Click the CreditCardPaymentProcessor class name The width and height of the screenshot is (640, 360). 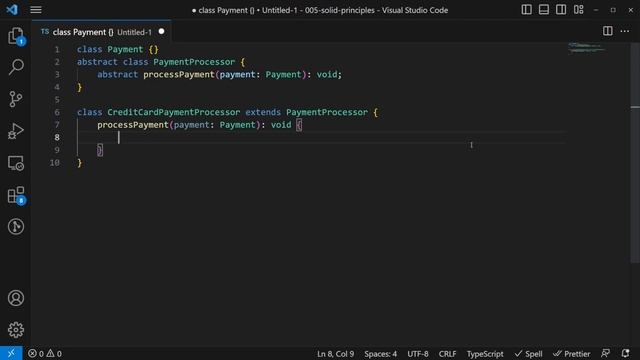click(173, 112)
